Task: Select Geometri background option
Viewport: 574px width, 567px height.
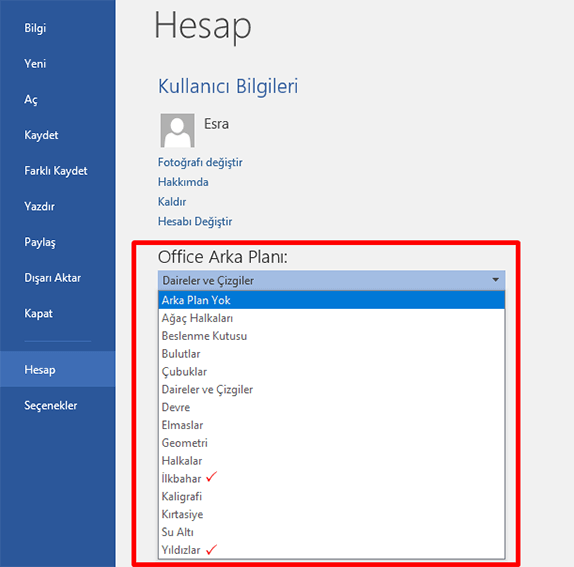Action: (331, 443)
